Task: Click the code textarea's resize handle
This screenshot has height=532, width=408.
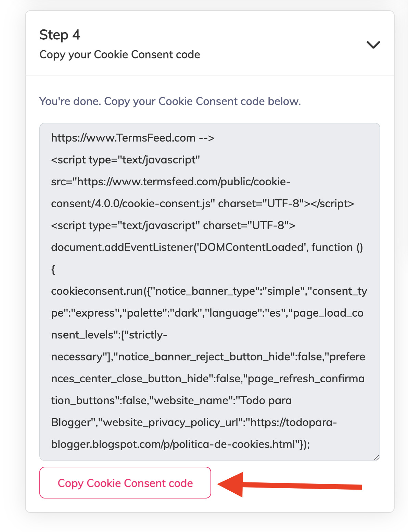Action: [x=377, y=457]
